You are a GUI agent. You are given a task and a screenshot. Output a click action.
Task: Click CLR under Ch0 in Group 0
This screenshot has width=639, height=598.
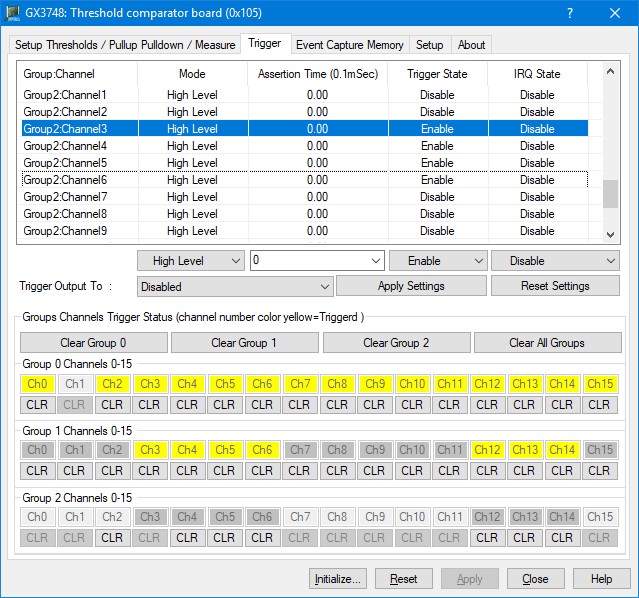click(37, 405)
